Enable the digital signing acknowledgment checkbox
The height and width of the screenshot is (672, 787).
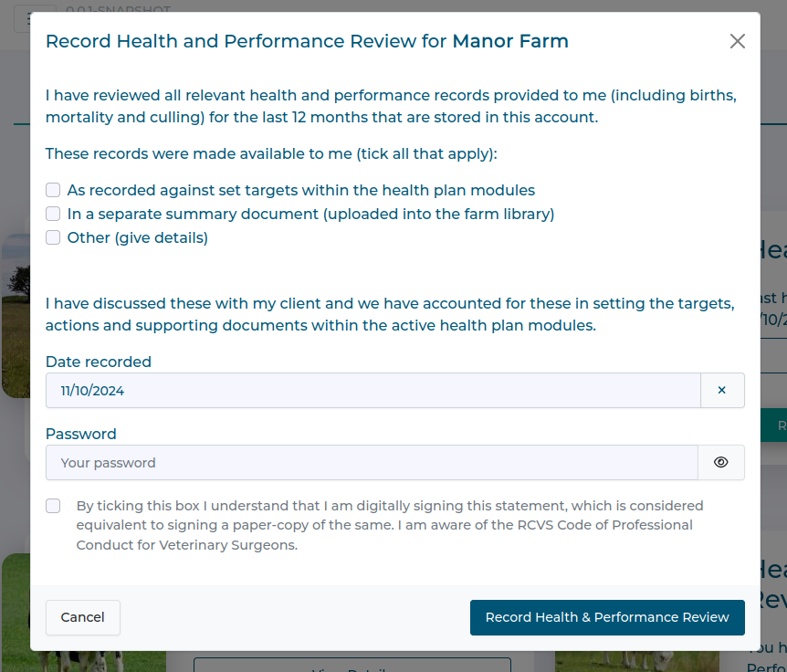pos(52,506)
